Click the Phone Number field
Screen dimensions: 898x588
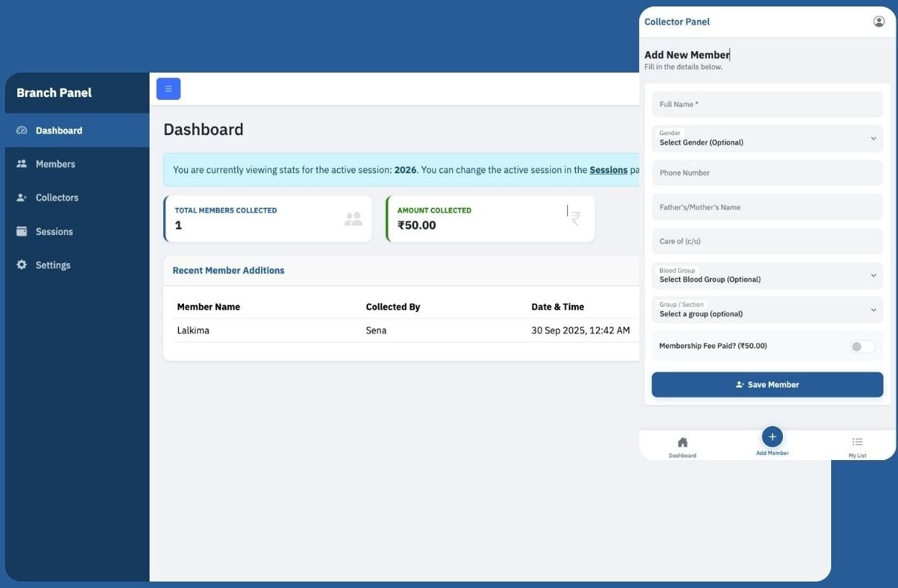pyautogui.click(x=767, y=173)
